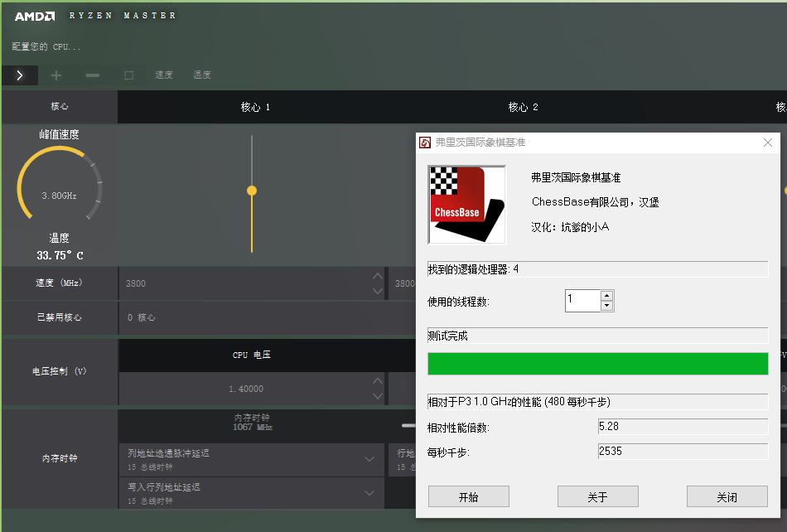Viewport: 787px width, 532px height.
Task: Expand the 列地址选通脉冲延迟 dropdown
Action: tap(369, 460)
